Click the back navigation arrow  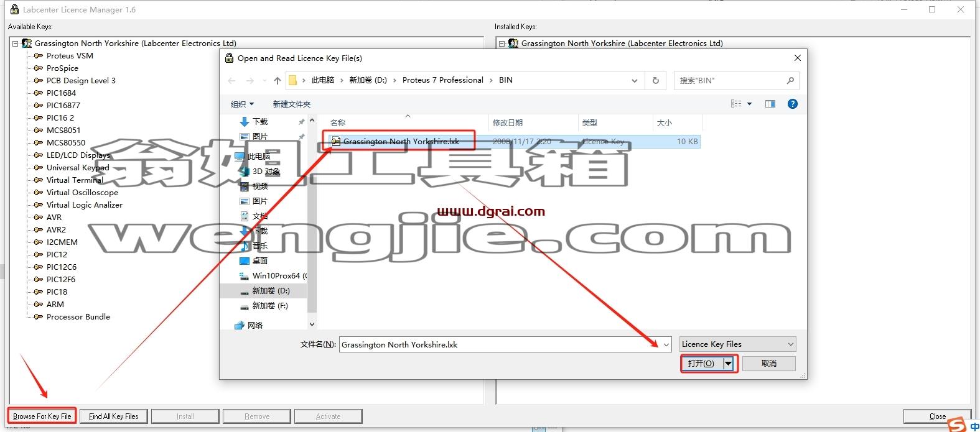(231, 80)
